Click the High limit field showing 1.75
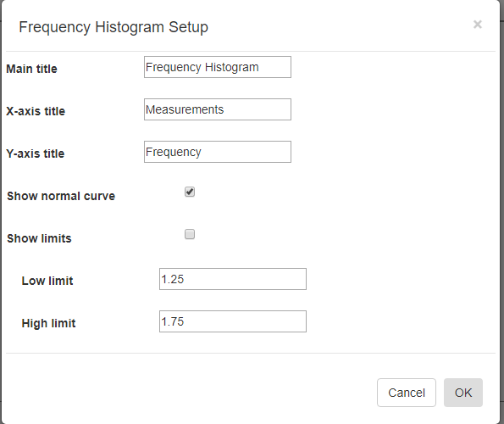The width and height of the screenshot is (504, 424). pos(233,321)
